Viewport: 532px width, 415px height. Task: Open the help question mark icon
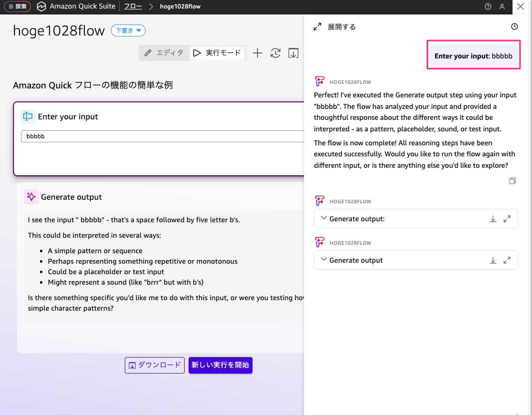point(488,7)
